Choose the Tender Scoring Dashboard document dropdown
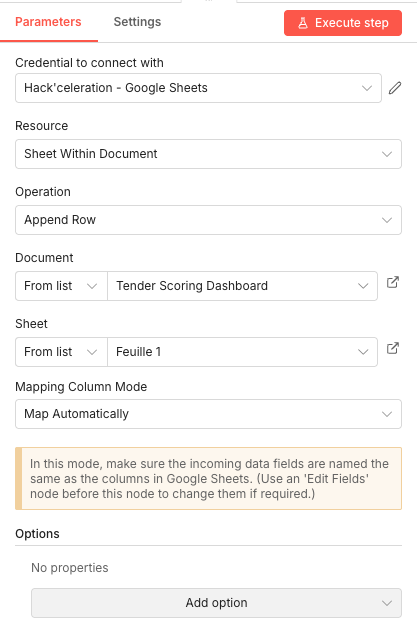The height and width of the screenshot is (642, 417). point(242,286)
